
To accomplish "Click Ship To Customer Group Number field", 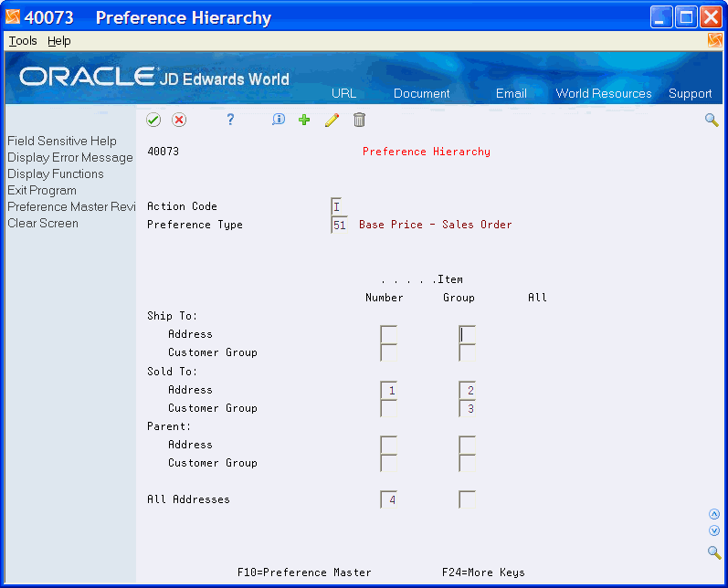I will click(x=388, y=352).
